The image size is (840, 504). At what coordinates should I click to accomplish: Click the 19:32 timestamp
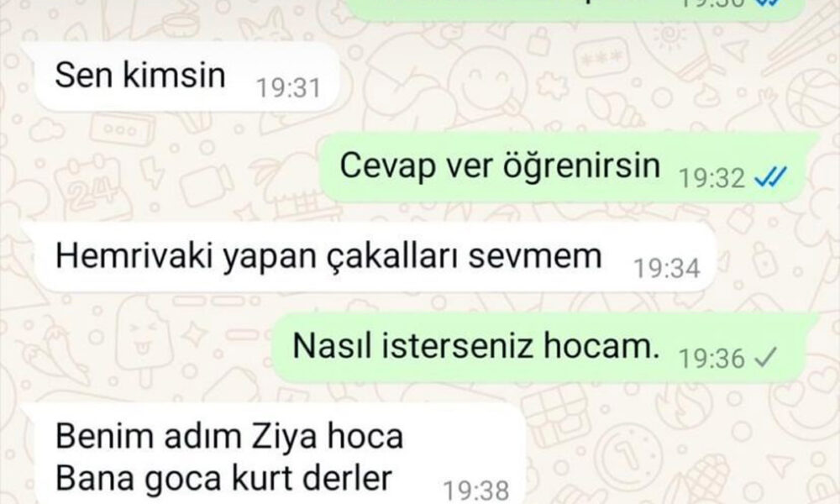[x=711, y=178]
